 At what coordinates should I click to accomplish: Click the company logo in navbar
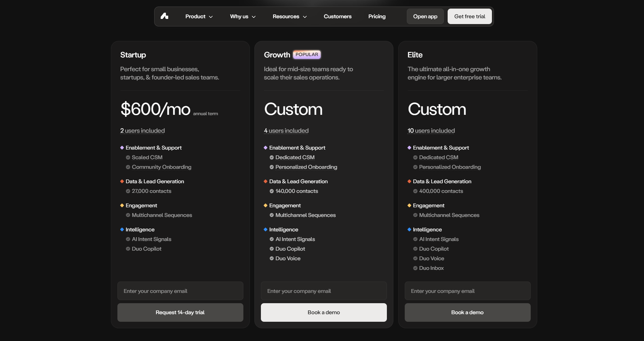click(164, 16)
